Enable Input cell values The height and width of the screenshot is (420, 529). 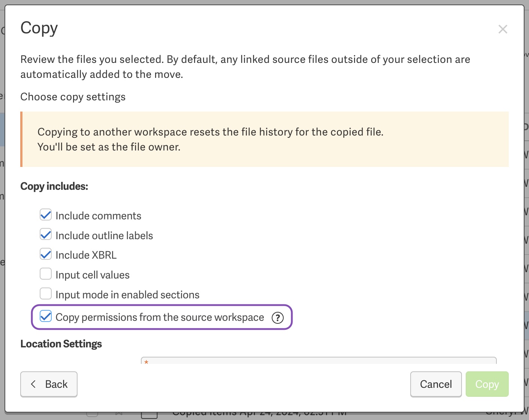[x=46, y=274]
